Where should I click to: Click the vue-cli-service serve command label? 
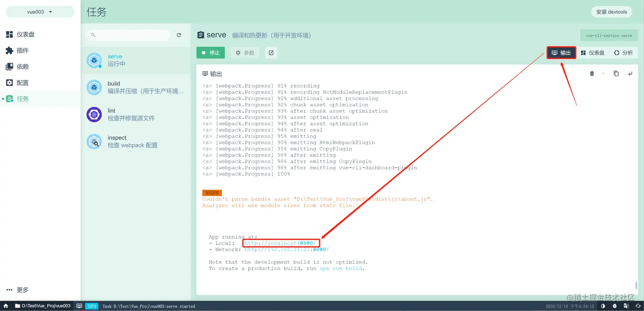(609, 35)
